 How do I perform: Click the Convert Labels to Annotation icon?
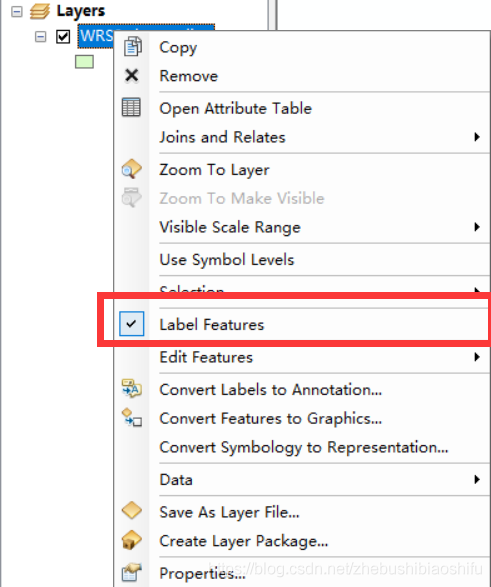coord(131,389)
